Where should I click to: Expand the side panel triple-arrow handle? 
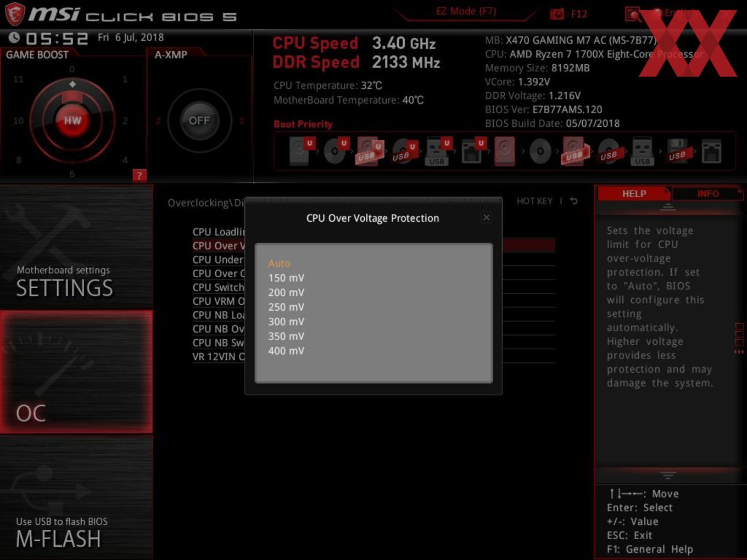(739, 352)
